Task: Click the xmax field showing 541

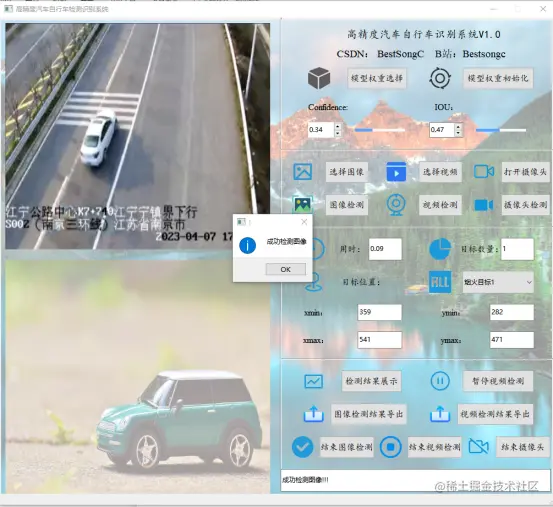Action: [x=379, y=340]
